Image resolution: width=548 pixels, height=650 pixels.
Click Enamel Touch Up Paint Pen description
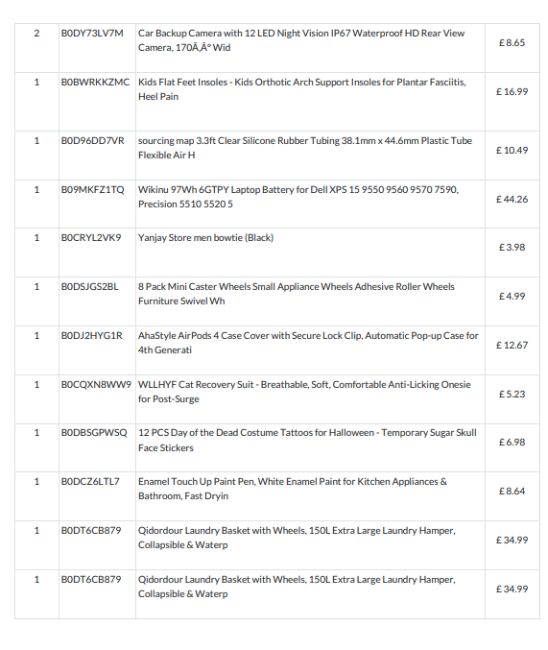[292, 488]
